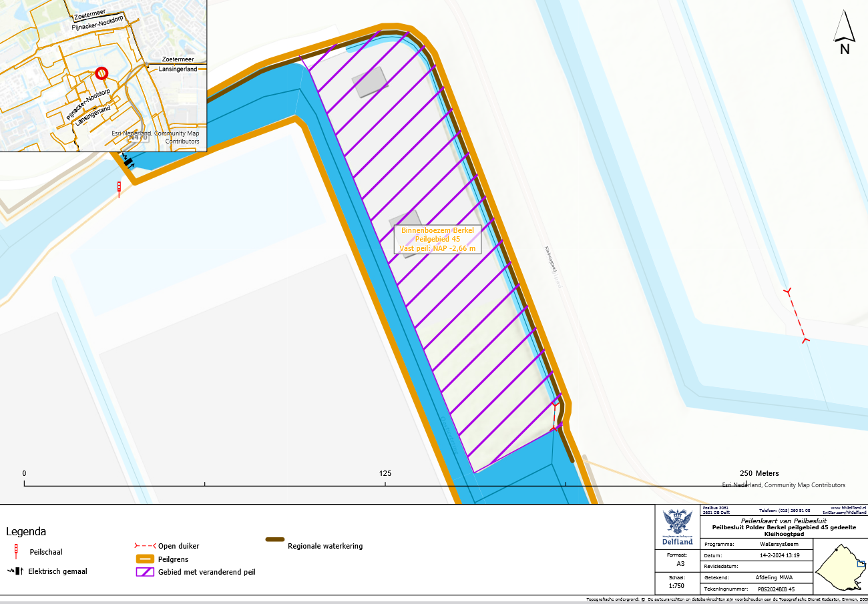
Task: Click the orange Peilgrens legend swatch
Action: tap(144, 559)
